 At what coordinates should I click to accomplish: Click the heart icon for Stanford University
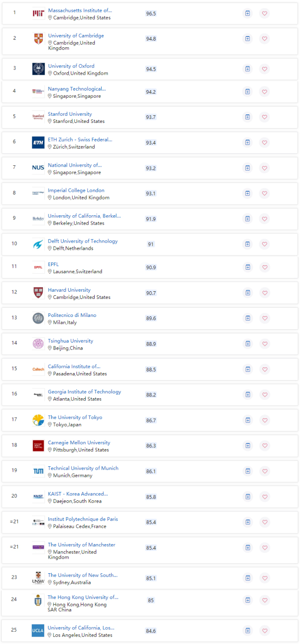pos(265,117)
